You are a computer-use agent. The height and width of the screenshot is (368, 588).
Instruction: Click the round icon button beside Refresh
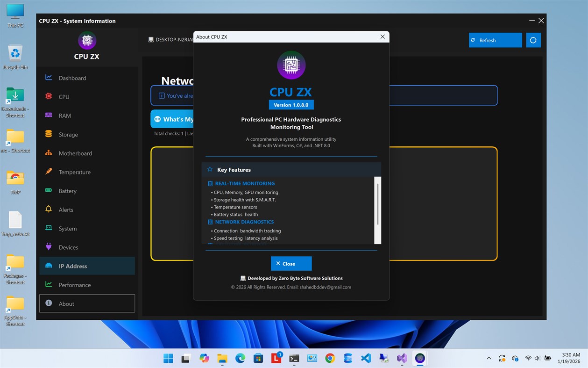533,40
